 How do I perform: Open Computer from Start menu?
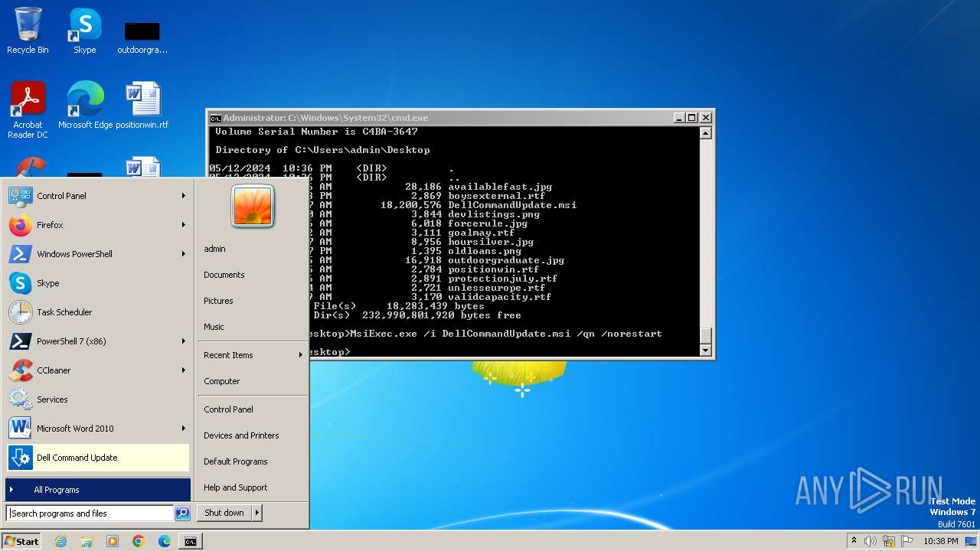[x=222, y=381]
